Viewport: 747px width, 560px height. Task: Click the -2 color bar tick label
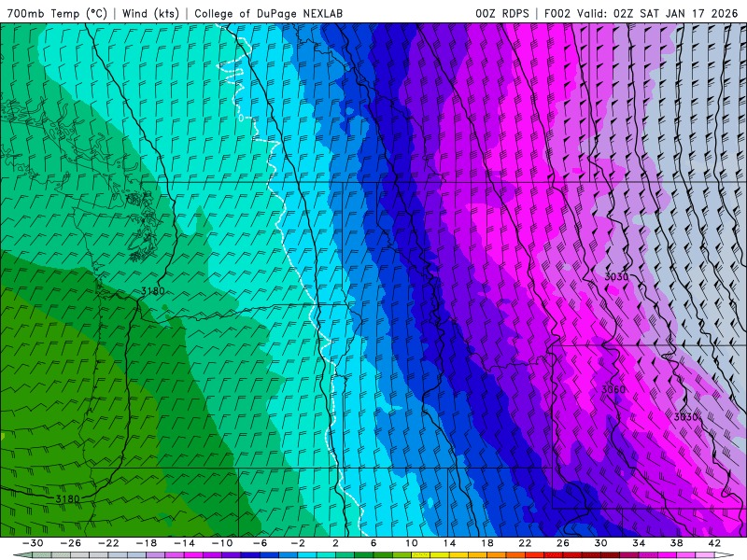pos(298,543)
